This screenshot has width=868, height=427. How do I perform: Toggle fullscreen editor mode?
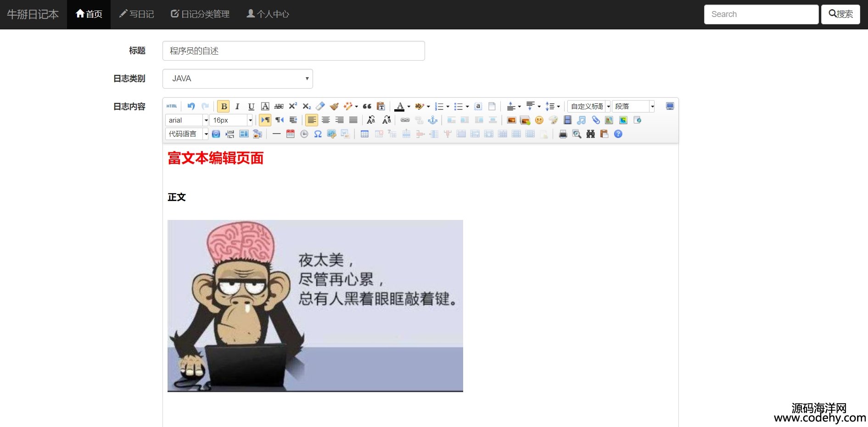click(x=670, y=107)
